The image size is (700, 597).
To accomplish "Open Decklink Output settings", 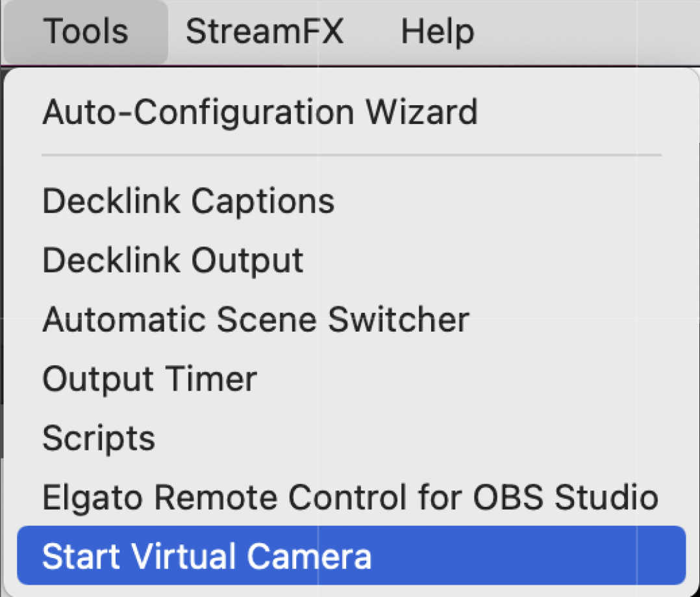I will 172,260.
